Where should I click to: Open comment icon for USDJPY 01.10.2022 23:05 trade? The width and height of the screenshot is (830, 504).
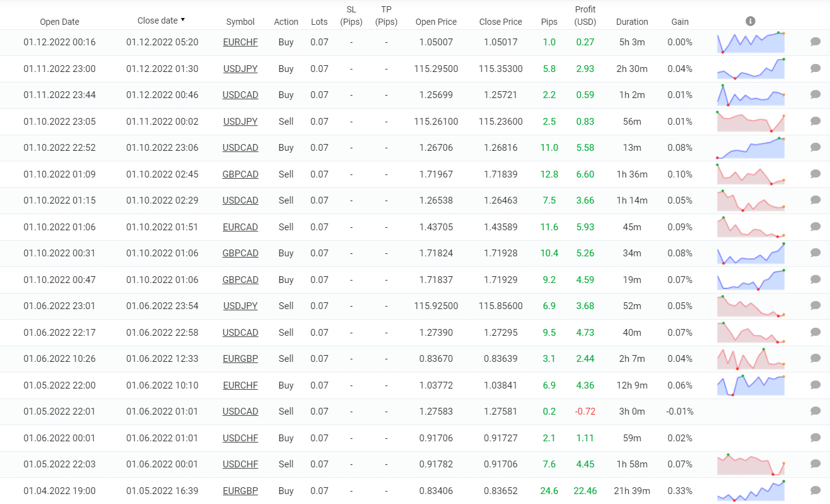tap(816, 122)
